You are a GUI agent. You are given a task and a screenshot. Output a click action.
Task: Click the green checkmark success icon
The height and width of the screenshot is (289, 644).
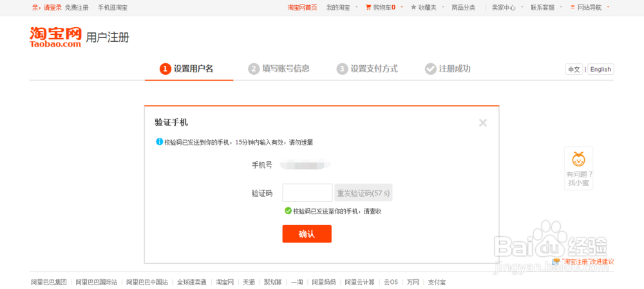289,211
